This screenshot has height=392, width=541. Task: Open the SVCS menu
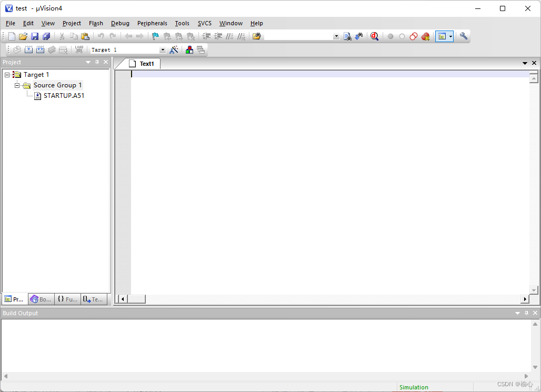205,23
